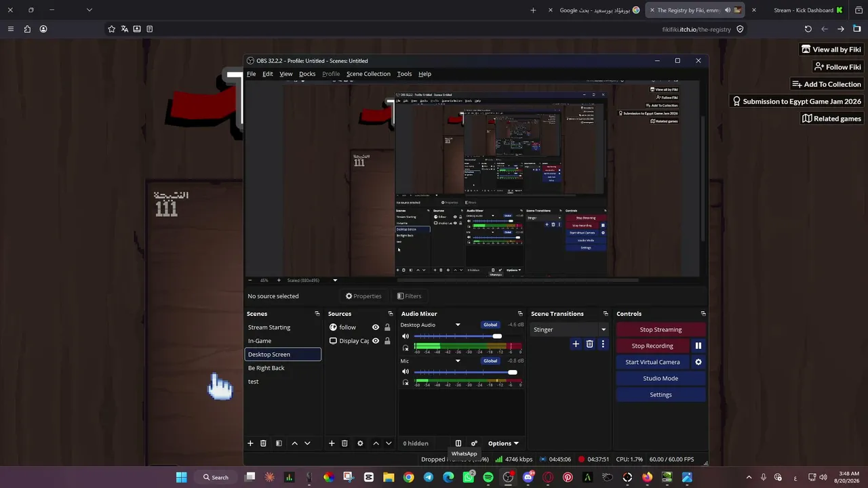This screenshot has height=488, width=868.
Task: Move source down with Sources down arrow
Action: [x=389, y=443]
